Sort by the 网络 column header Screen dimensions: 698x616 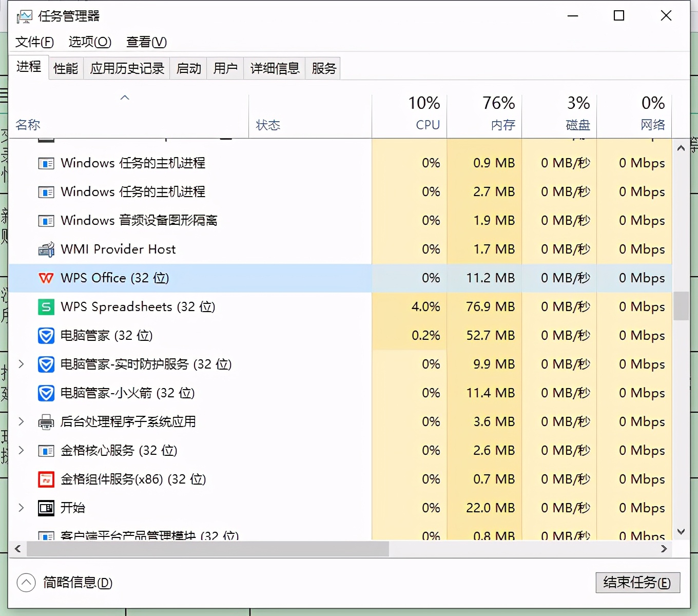634,116
